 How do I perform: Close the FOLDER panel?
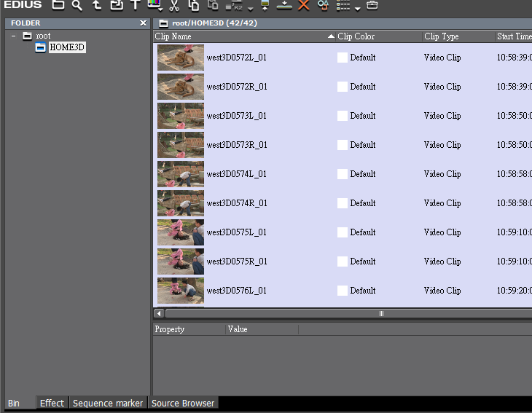[143, 23]
